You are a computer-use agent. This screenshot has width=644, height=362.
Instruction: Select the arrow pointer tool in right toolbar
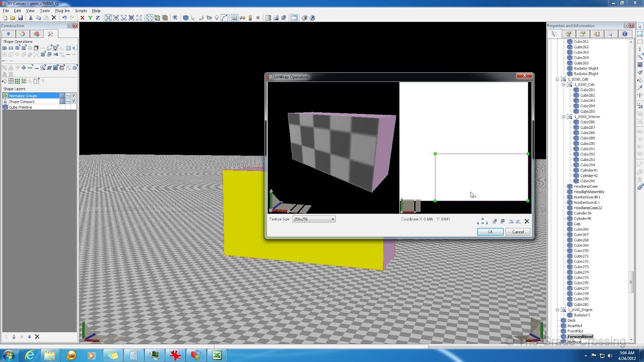point(640,26)
